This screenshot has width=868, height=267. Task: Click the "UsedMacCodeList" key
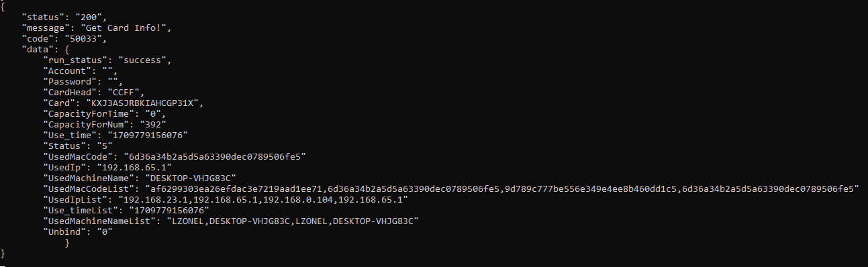(87, 189)
